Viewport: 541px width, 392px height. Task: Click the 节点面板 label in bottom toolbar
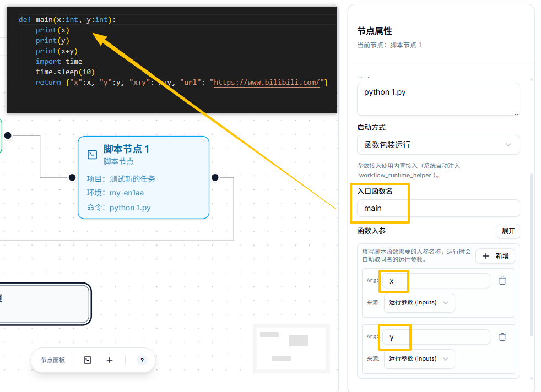pos(53,360)
